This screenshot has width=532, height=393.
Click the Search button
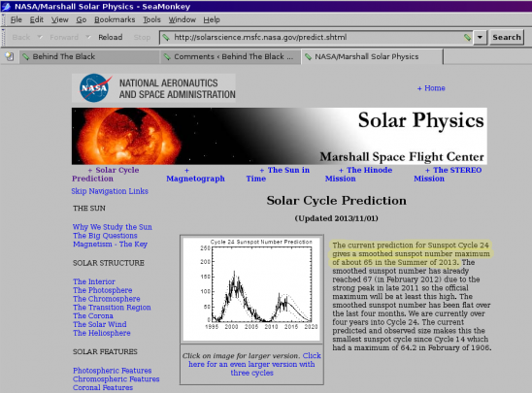(x=507, y=37)
